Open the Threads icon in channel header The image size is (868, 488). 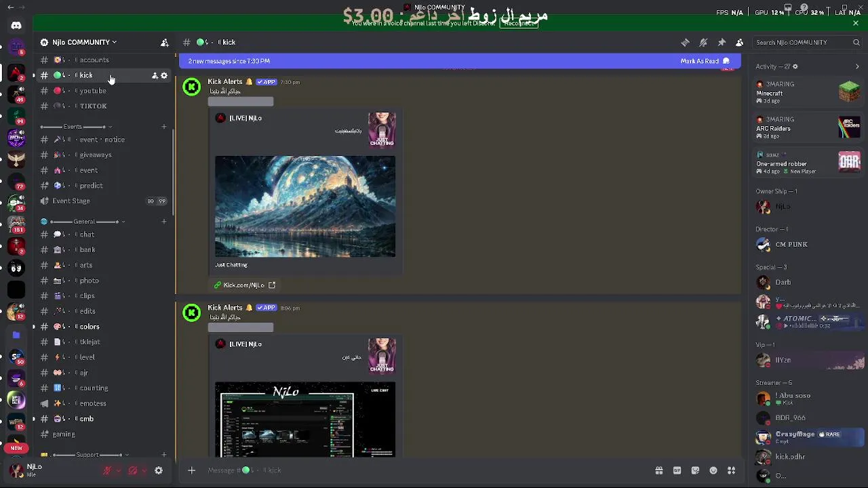(685, 42)
